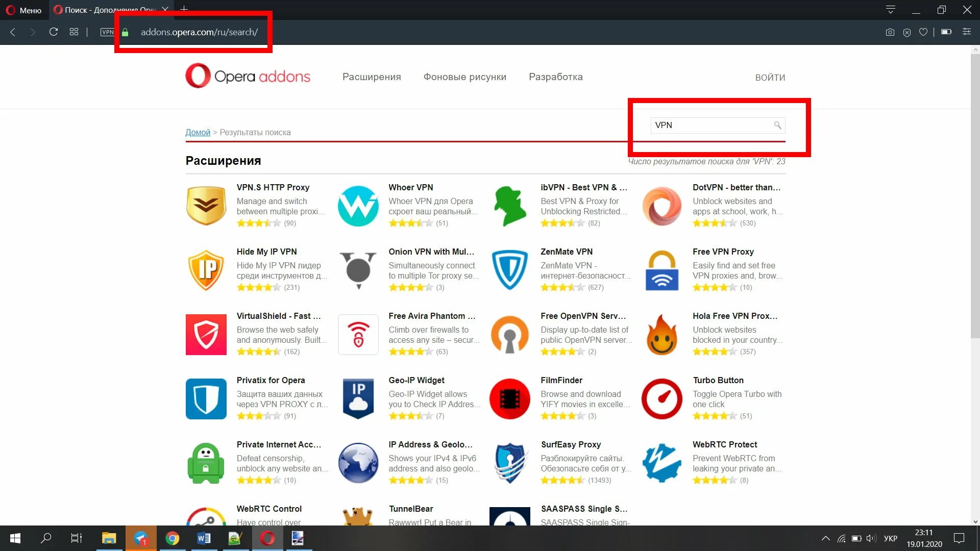Image resolution: width=980 pixels, height=551 pixels.
Task: Click the DotVPN orange circle icon
Action: (661, 205)
